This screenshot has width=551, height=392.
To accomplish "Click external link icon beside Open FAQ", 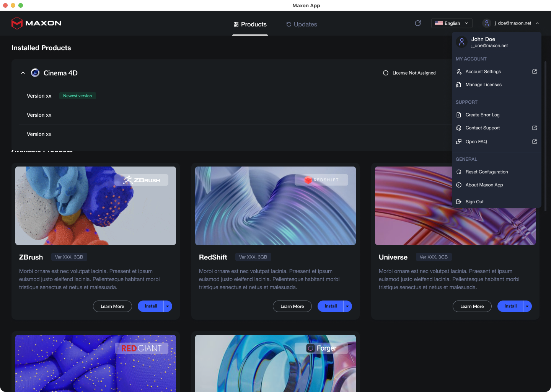I will pos(535,142).
